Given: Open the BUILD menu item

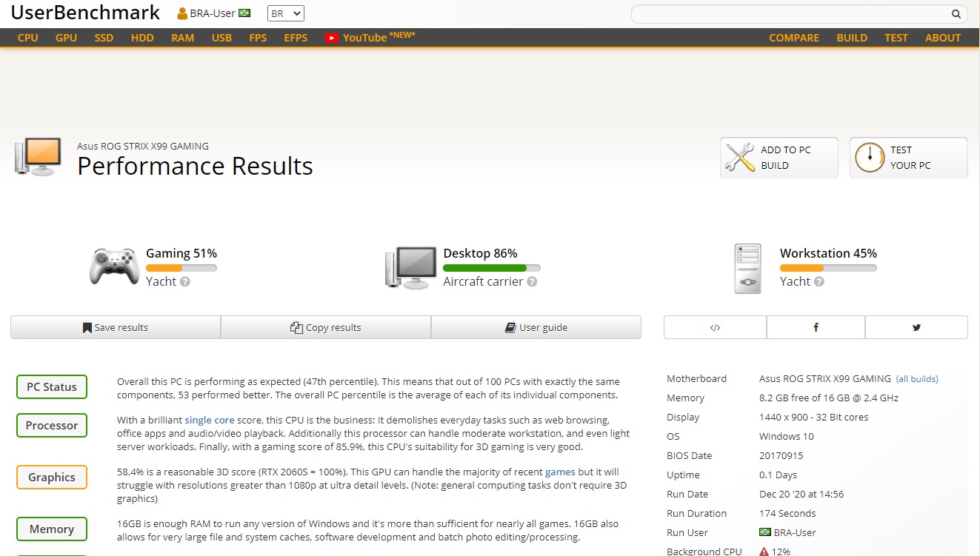Looking at the screenshot, I should 852,38.
